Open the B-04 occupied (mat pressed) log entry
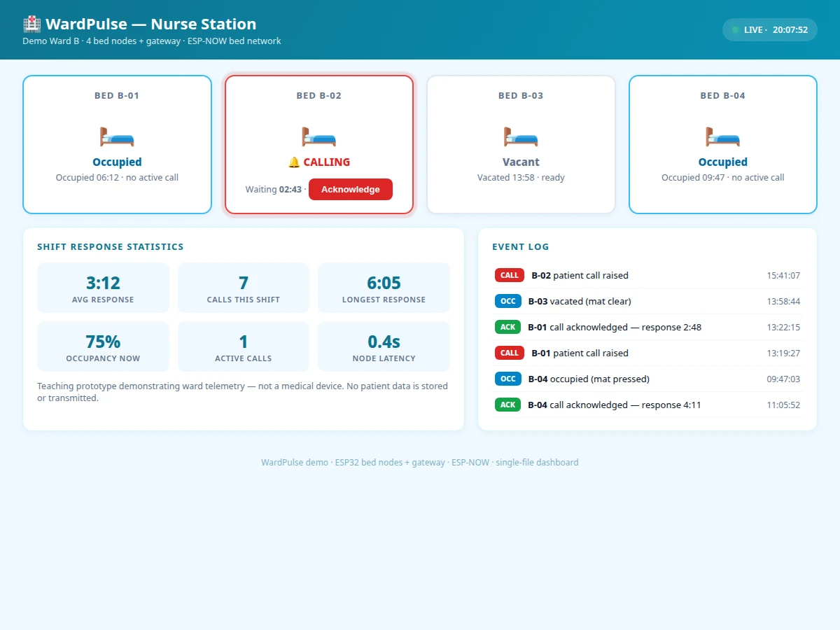Viewport: 840px width, 630px height. [647, 379]
